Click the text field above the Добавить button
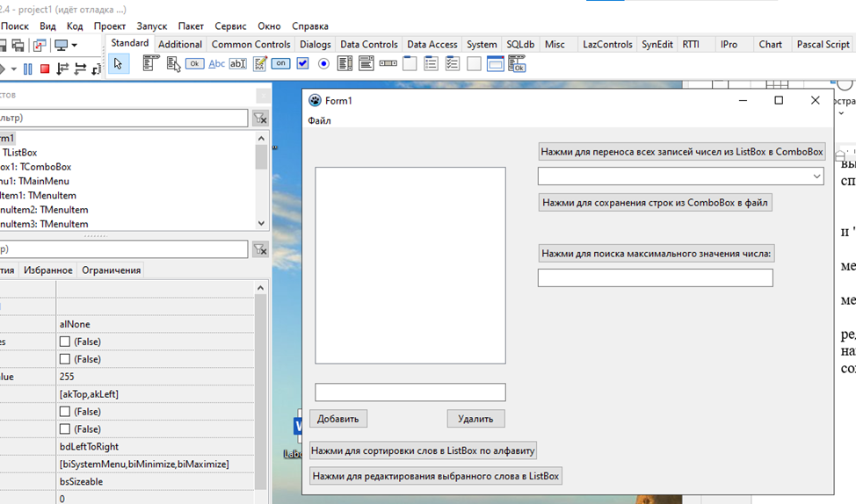This screenshot has height=504, width=856. (410, 392)
